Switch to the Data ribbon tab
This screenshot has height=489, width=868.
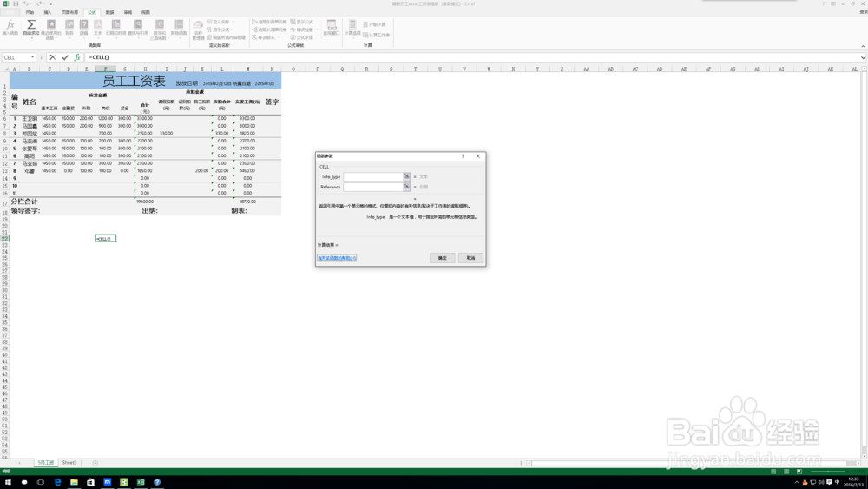[109, 12]
